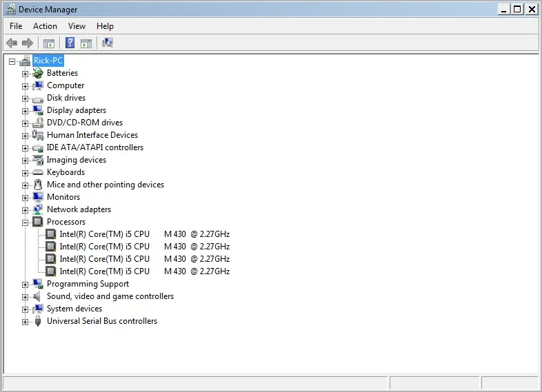Screen dimensions: 542x392
Task: Expand the Monitors node
Action: (x=25, y=198)
